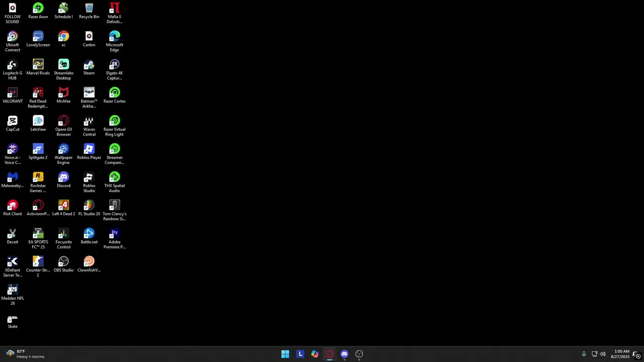Open Microsoft Edge desktop shortcut
644x362 pixels.
click(114, 42)
